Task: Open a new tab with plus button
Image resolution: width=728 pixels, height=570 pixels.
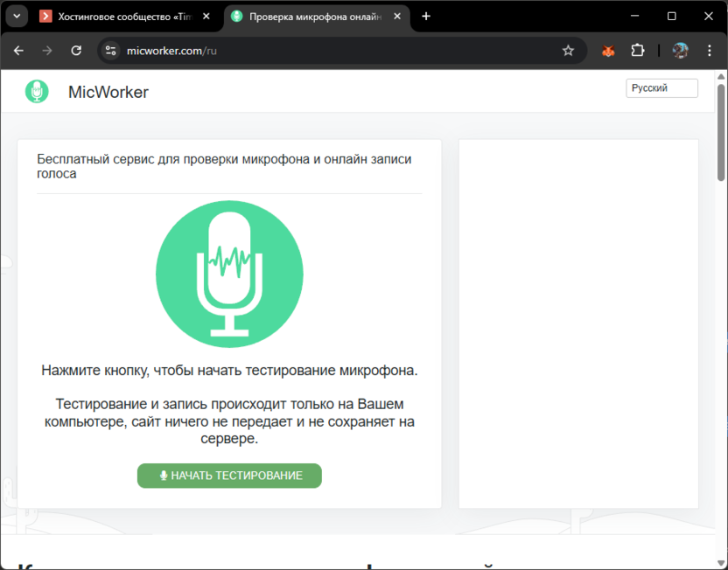Action: 426,17
